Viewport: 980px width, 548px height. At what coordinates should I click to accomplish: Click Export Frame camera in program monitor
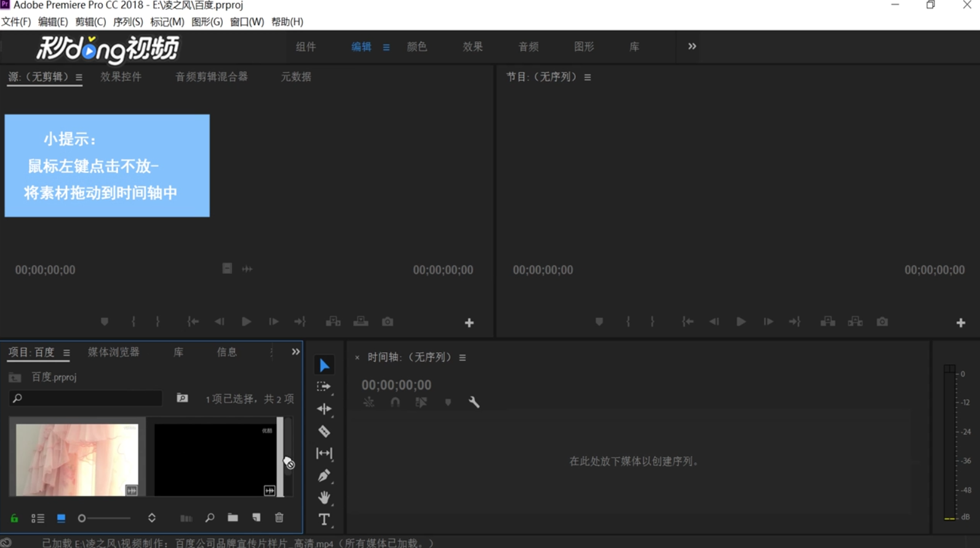882,321
